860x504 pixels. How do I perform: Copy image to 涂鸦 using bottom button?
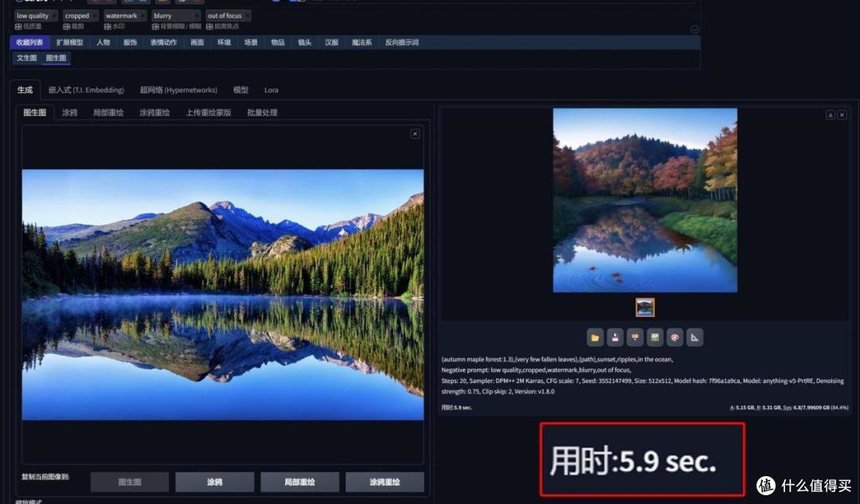coord(214,482)
